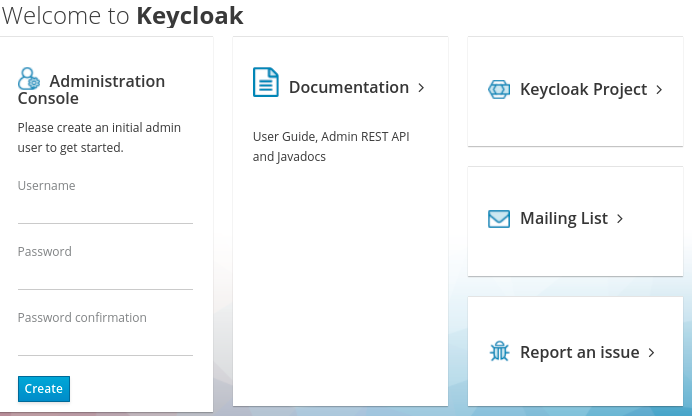Image resolution: width=696 pixels, height=419 pixels.
Task: Open the Keycloak Project link
Action: coord(583,90)
